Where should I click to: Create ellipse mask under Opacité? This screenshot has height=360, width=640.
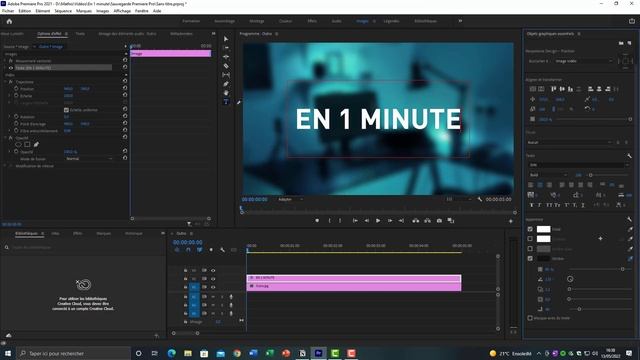[18, 144]
